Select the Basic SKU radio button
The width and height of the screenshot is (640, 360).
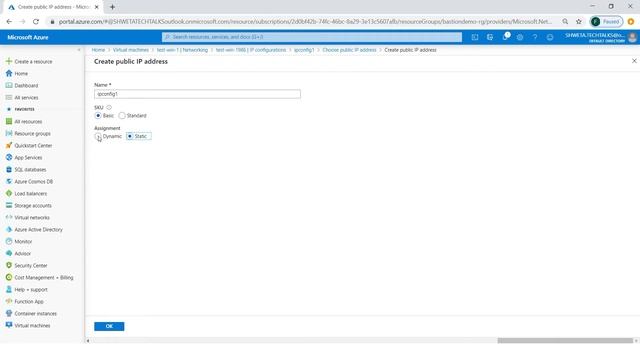98,116
